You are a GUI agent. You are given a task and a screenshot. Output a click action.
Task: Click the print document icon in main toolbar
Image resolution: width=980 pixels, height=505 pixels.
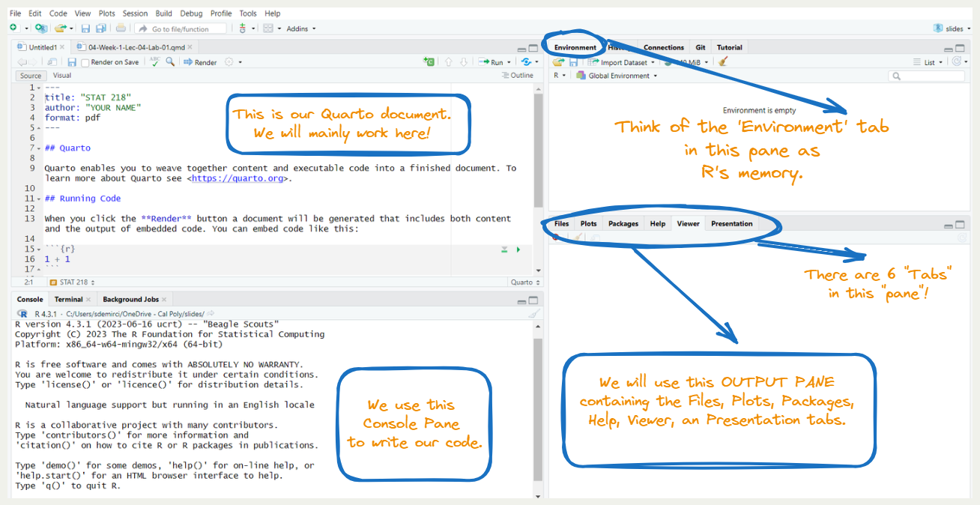coord(121,28)
